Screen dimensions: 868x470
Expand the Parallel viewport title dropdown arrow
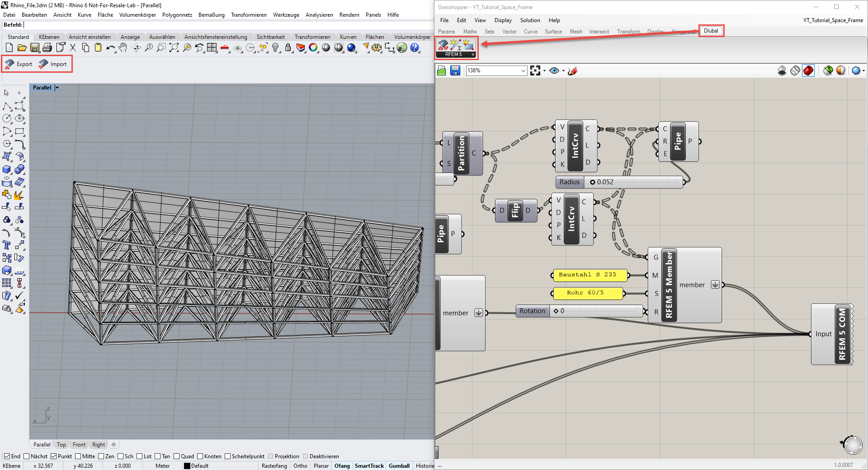(57, 88)
